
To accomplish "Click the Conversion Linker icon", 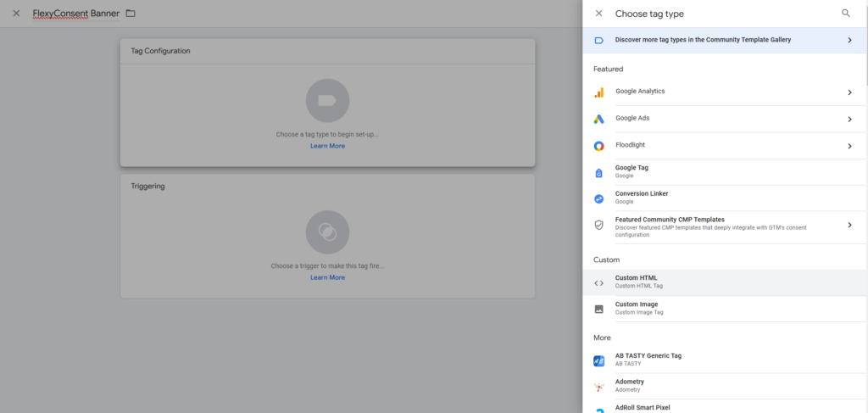I will [598, 198].
